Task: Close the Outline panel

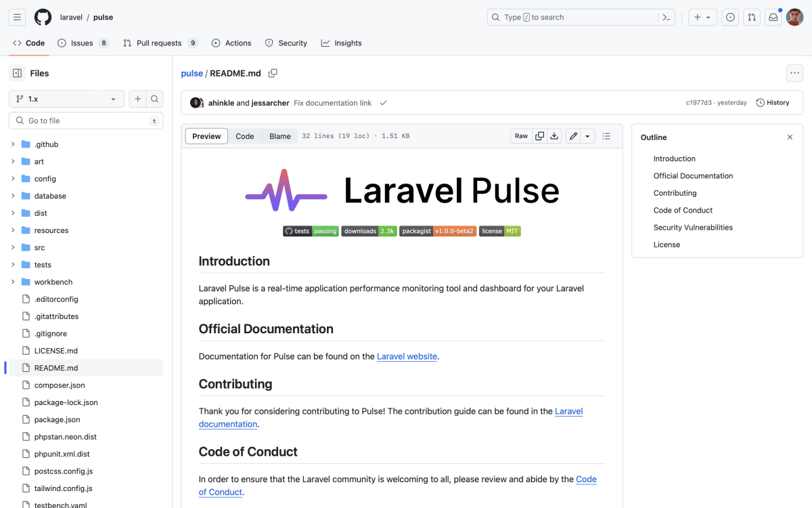Action: point(790,137)
